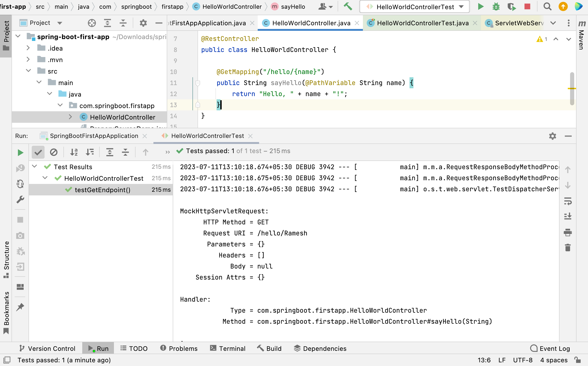The image size is (588, 366).
Task: Expand the .mvn folder
Action: pyautogui.click(x=28, y=59)
